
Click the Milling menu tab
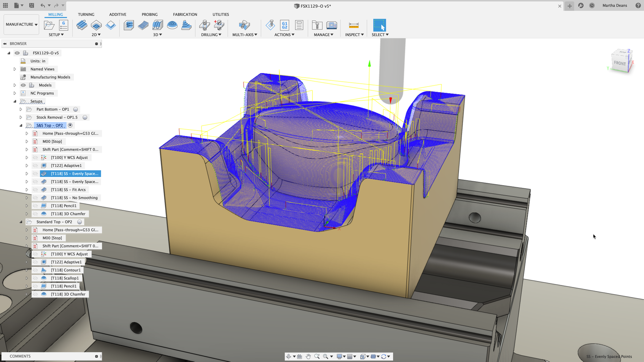coord(56,14)
